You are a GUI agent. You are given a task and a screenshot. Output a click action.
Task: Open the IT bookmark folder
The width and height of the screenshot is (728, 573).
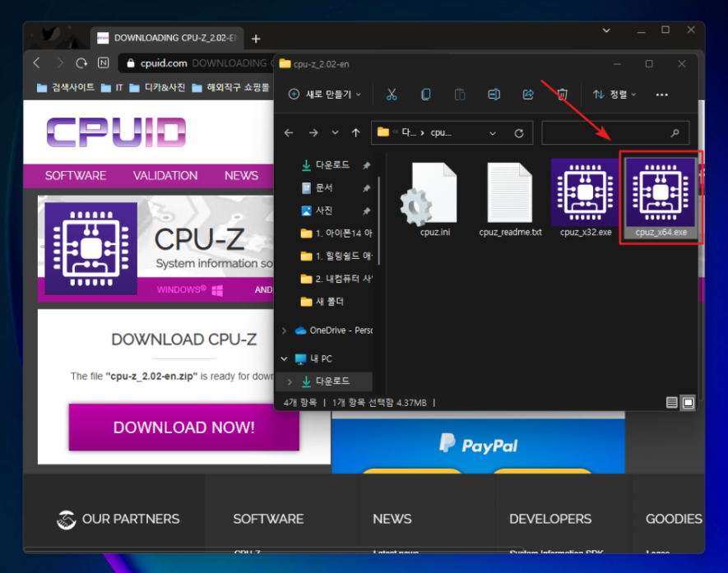[112, 87]
